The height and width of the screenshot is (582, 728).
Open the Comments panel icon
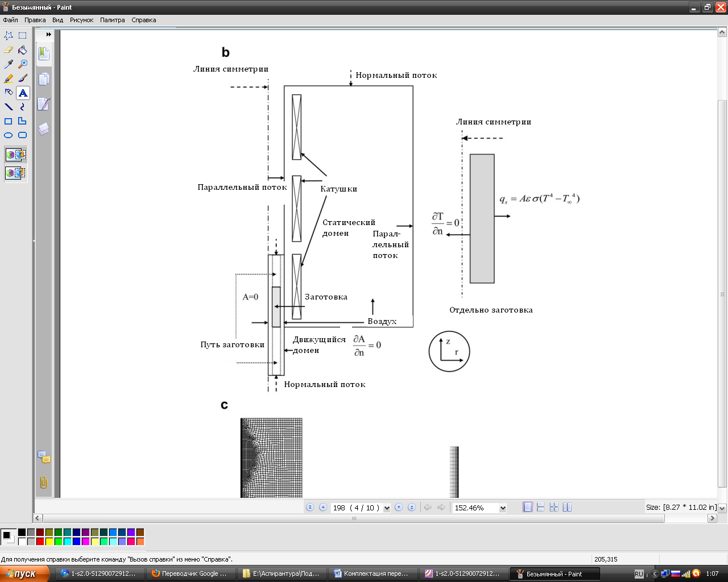coord(44,457)
